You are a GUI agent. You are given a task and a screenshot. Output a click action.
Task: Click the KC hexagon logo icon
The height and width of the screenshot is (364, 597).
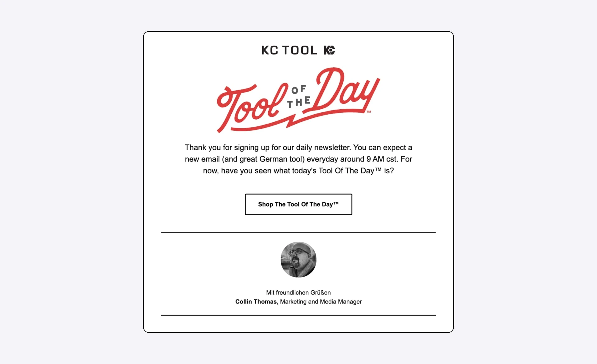[329, 50]
